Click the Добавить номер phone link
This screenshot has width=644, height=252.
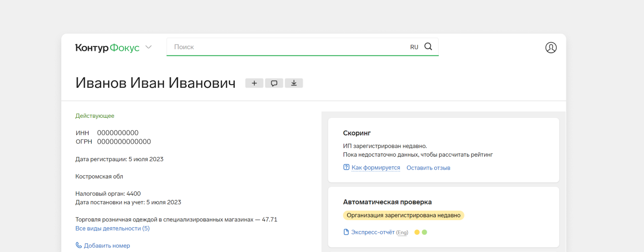point(107,246)
